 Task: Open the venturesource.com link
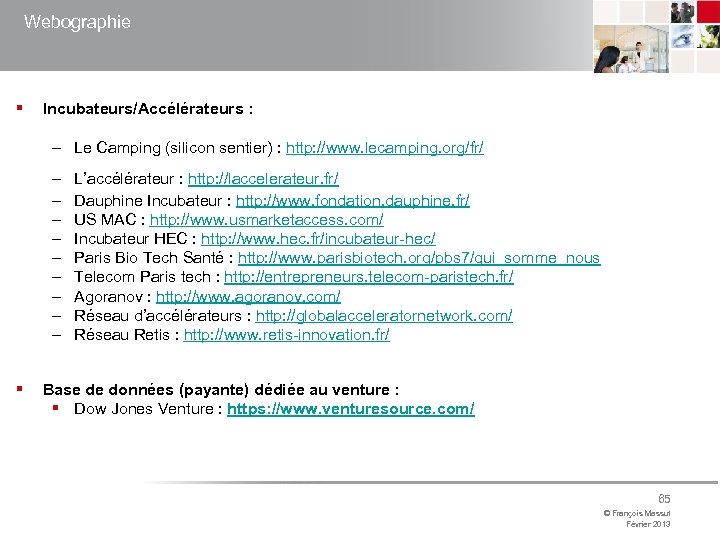pyautogui.click(x=351, y=409)
